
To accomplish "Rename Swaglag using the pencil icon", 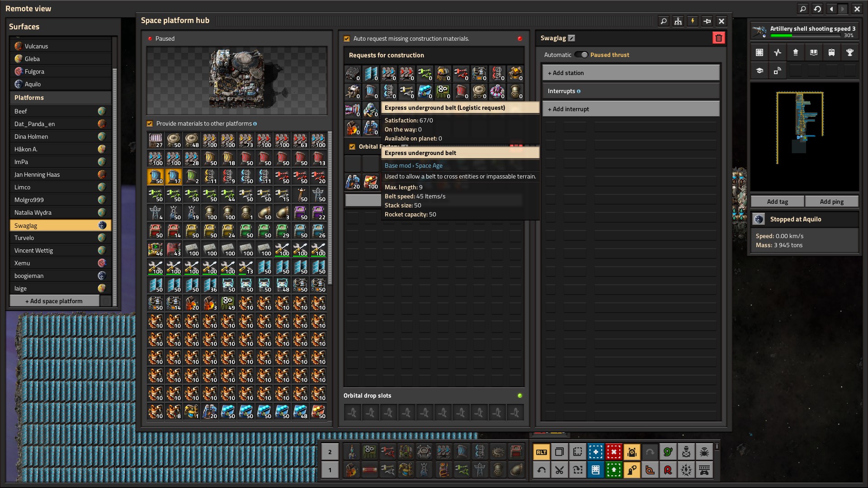I will pyautogui.click(x=571, y=38).
